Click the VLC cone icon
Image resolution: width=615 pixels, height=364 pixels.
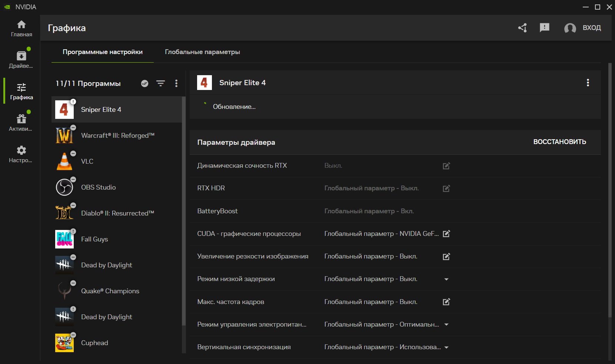64,161
